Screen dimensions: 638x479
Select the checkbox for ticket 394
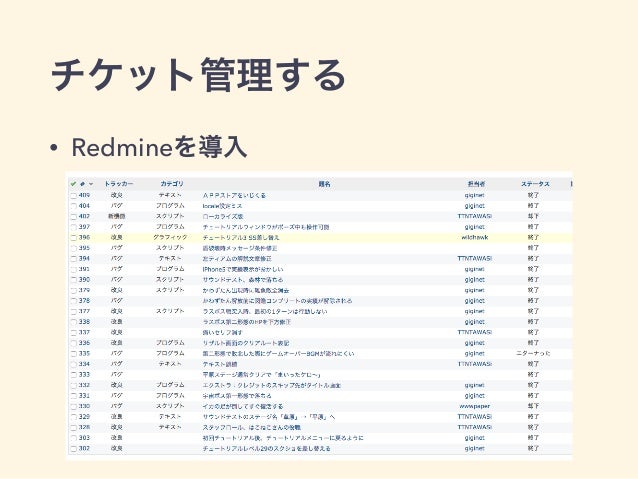74,259
